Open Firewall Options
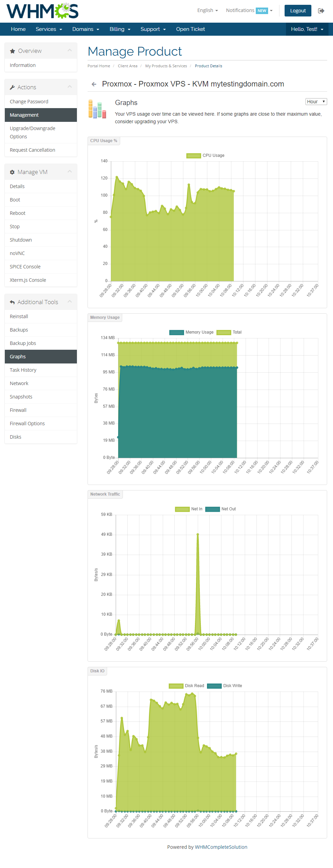Screen dimensions: 333x868 [41, 424]
